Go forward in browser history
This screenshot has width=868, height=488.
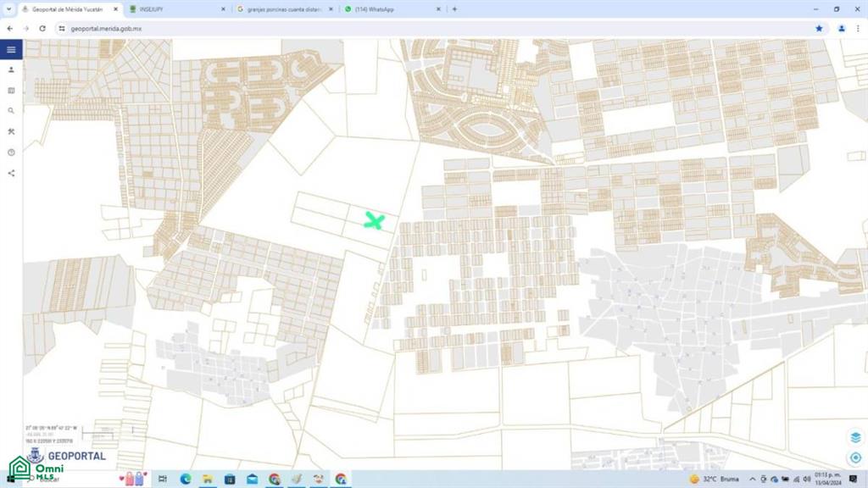26,28
